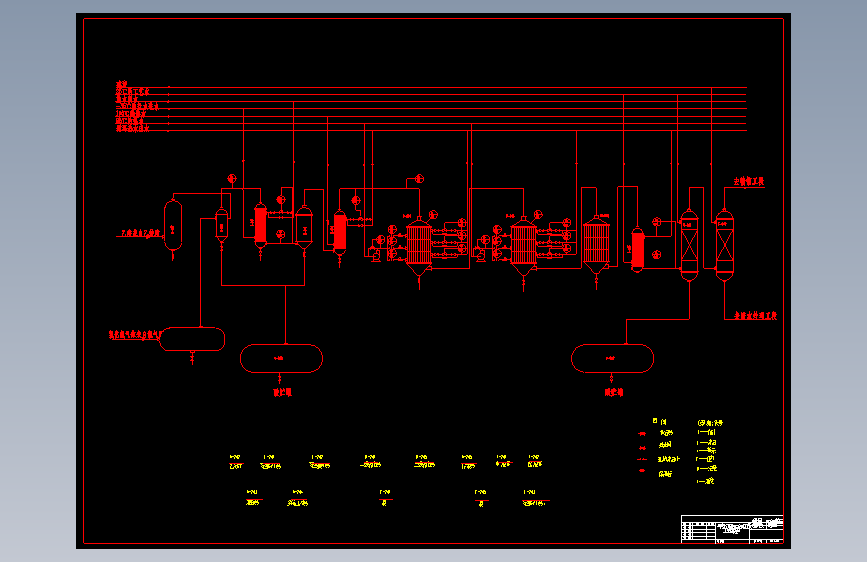Click the first packed tower with X pattern
The image size is (867, 562).
pos(689,245)
